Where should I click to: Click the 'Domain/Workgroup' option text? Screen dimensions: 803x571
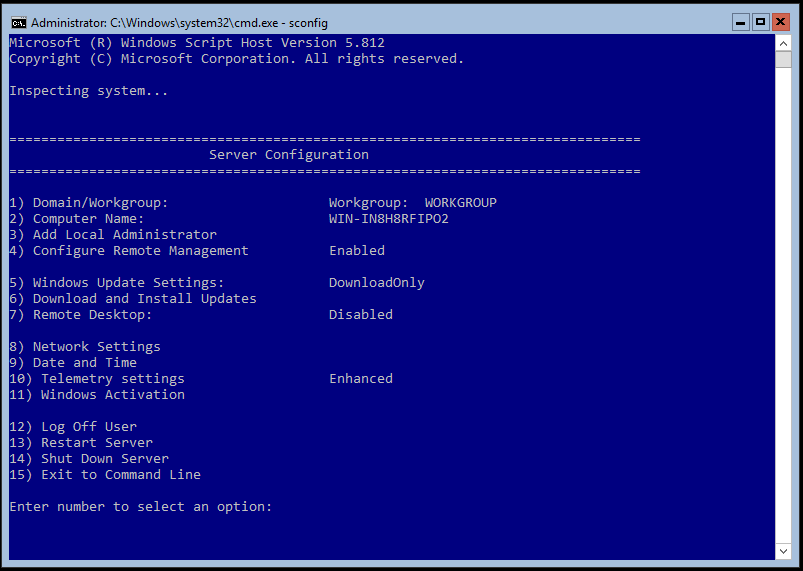pos(100,203)
